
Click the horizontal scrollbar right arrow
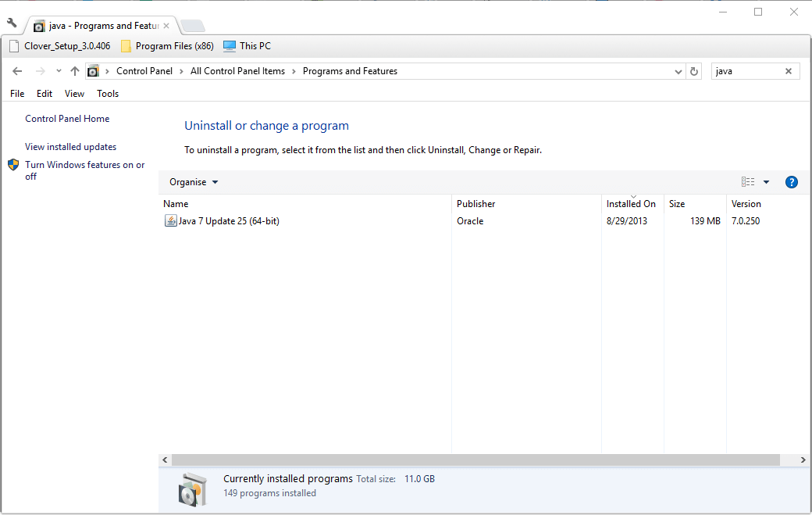pyautogui.click(x=804, y=460)
